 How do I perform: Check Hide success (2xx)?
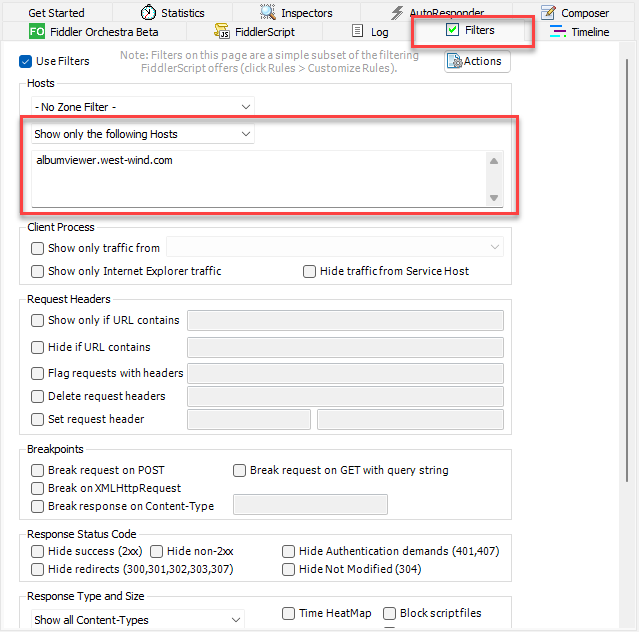pos(37,551)
